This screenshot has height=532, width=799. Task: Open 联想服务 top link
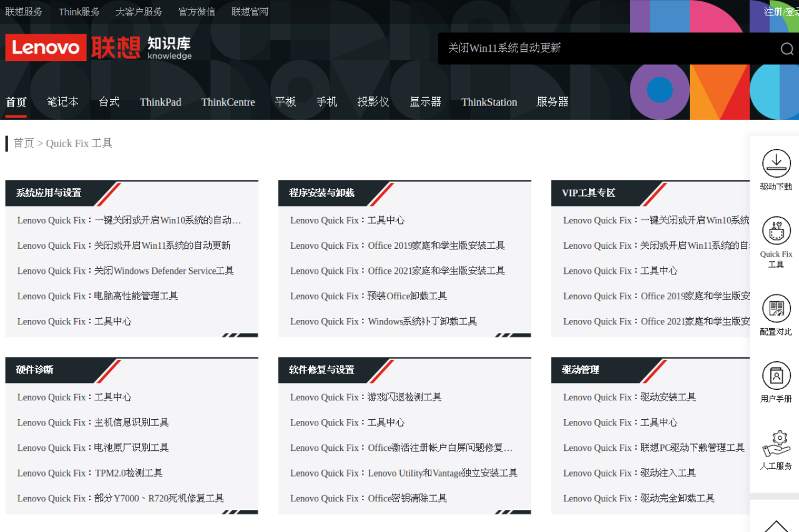coord(24,12)
